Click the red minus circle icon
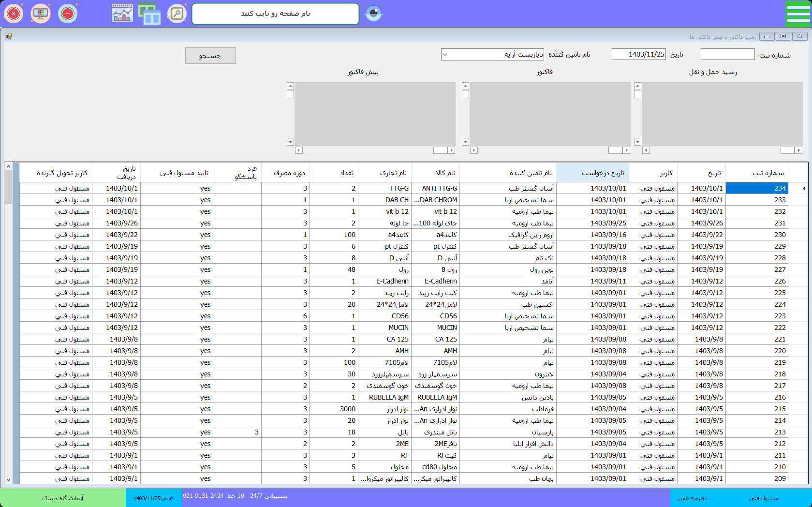 68,14
